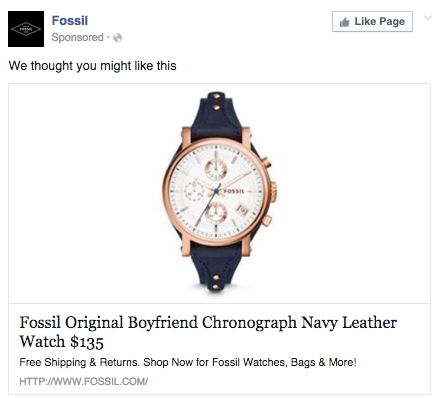Viewport: 441px width, 398px height.
Task: Click the thumbs-up icon in Like Page
Action: click(344, 22)
